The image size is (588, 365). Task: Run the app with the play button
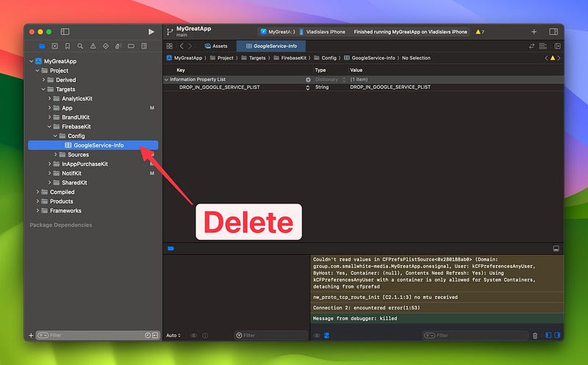[151, 32]
